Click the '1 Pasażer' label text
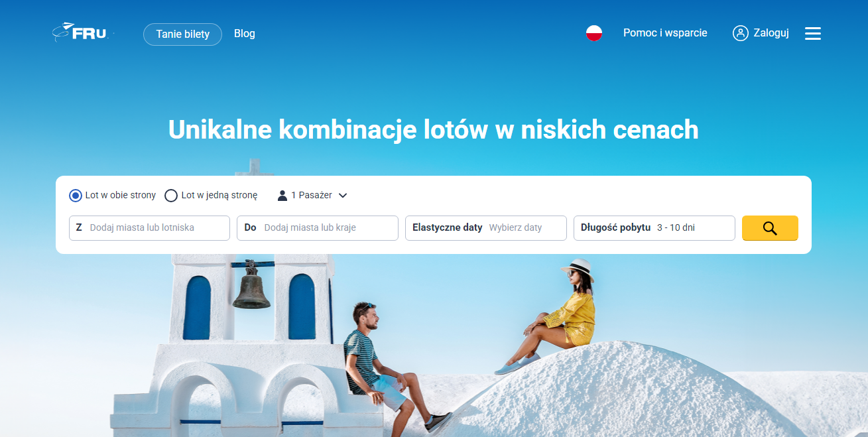This screenshot has width=868, height=437. pos(312,196)
